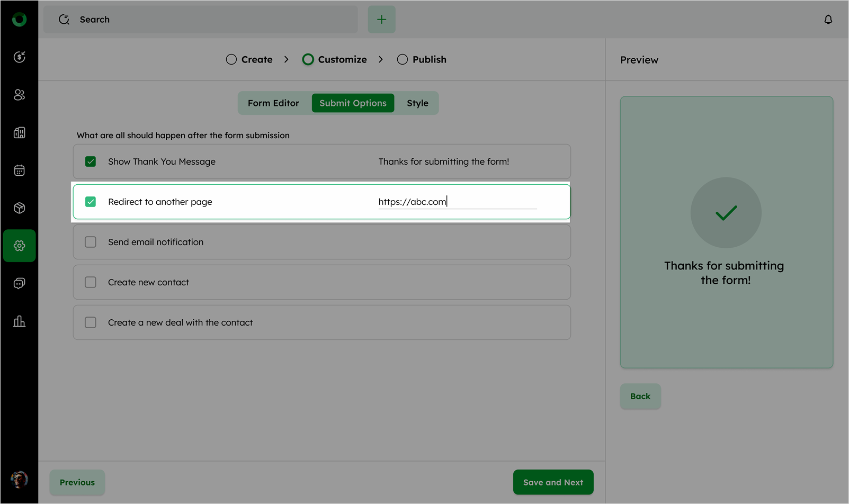Screen dimensions: 849x504
Task: Open the products box icon in sidebar
Action: click(20, 208)
